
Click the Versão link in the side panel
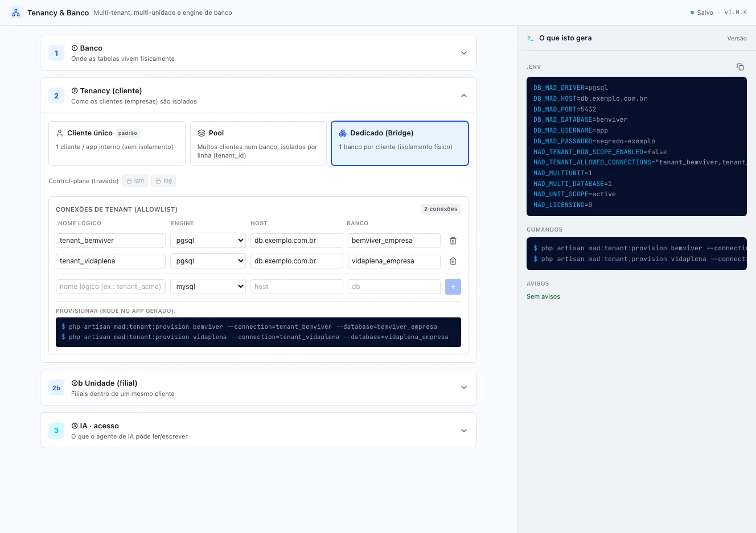click(737, 38)
